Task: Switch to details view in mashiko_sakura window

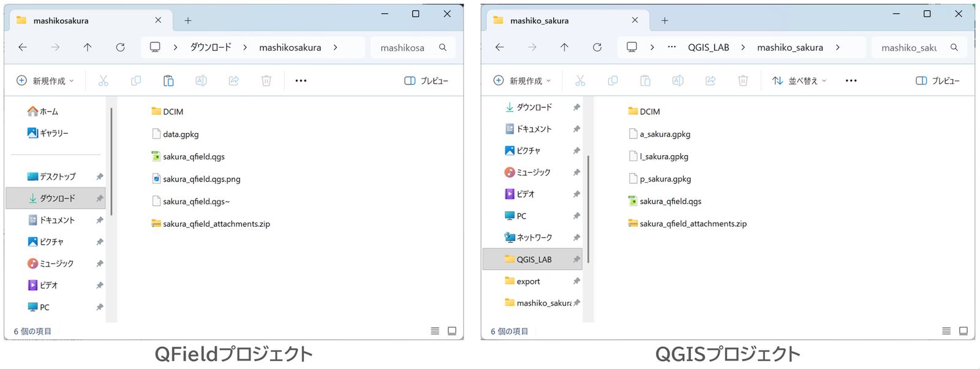Action: pyautogui.click(x=946, y=331)
